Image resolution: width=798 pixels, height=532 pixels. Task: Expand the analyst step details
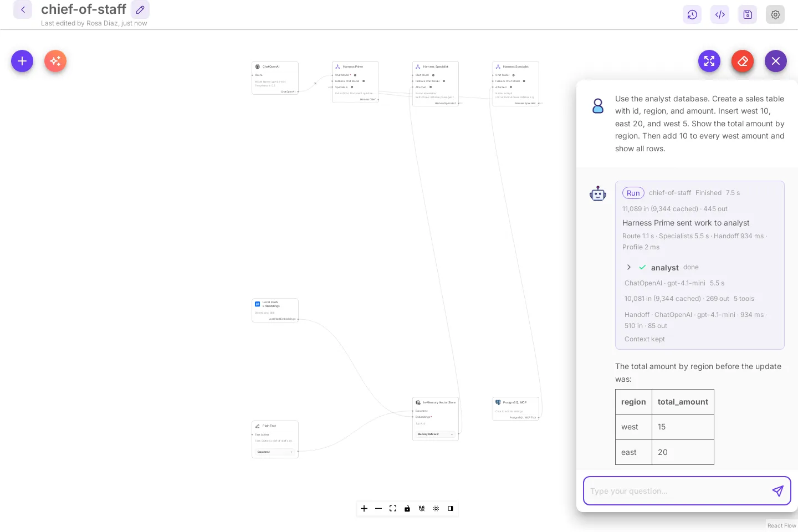tap(628, 267)
